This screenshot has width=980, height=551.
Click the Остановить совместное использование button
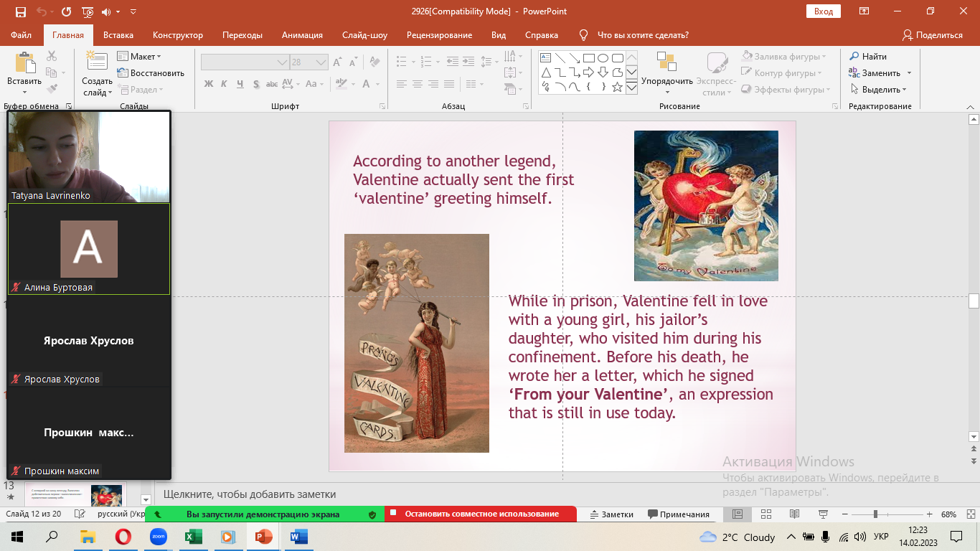coord(481,514)
